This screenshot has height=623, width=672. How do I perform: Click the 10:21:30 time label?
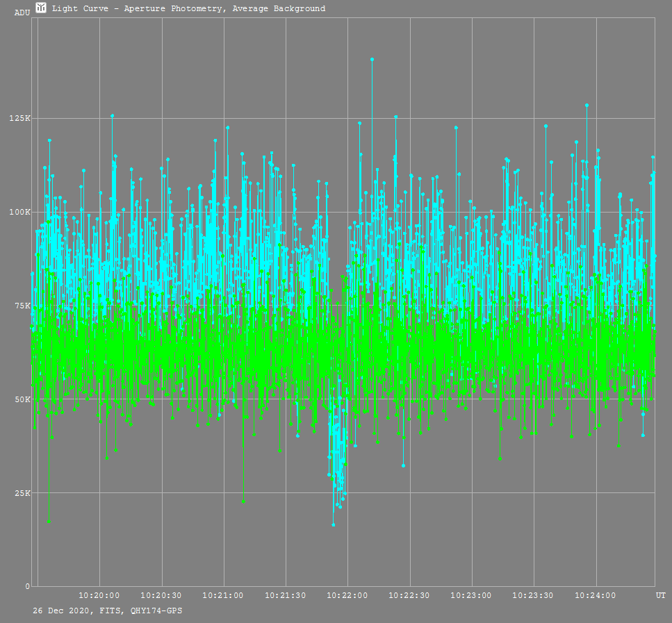point(286,596)
